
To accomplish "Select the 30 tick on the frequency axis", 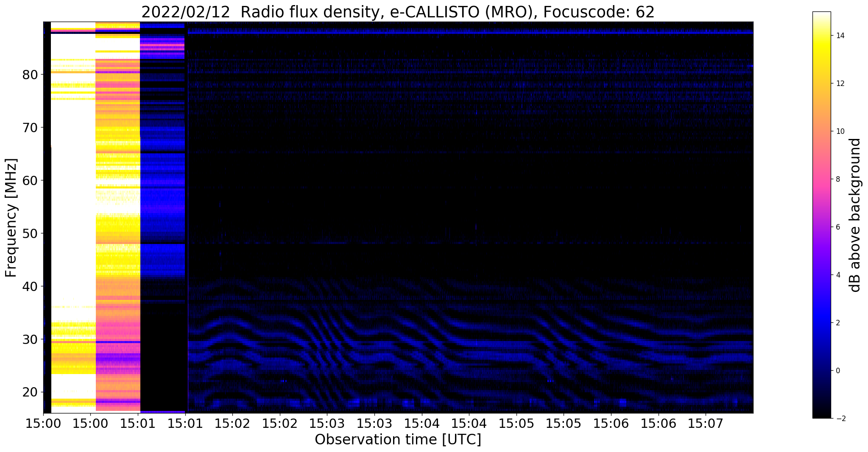I will (x=30, y=339).
